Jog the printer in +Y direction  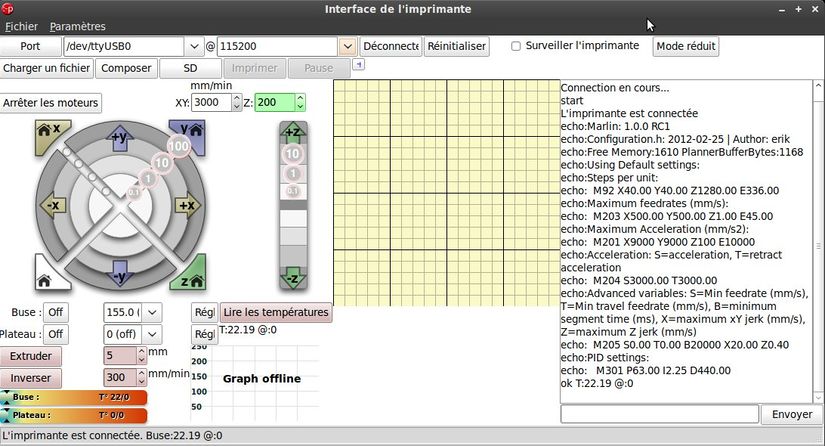click(118, 138)
